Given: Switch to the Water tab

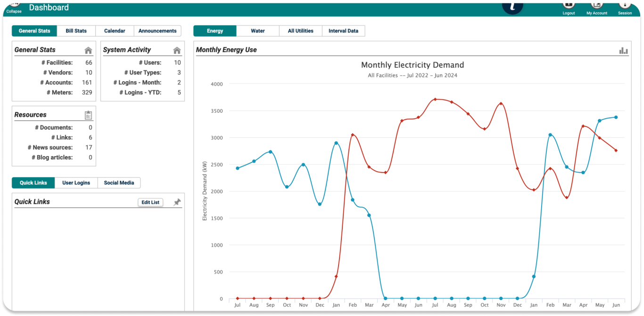Looking at the screenshot, I should (x=257, y=31).
